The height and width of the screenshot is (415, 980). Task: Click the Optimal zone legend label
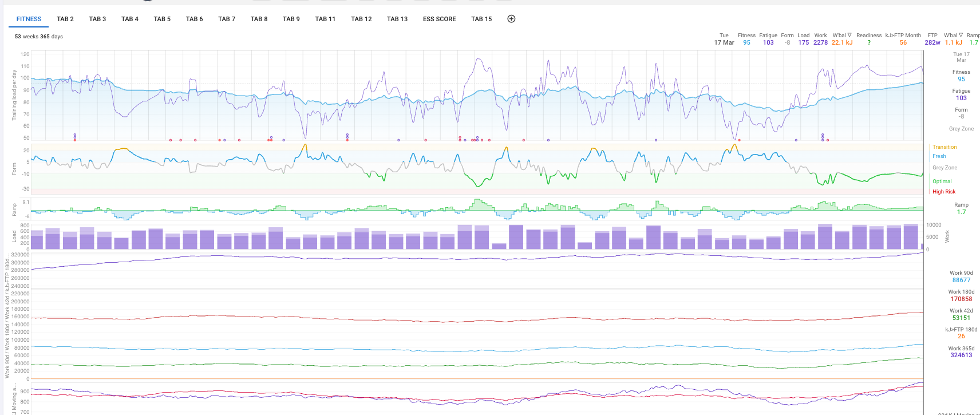[x=942, y=181]
